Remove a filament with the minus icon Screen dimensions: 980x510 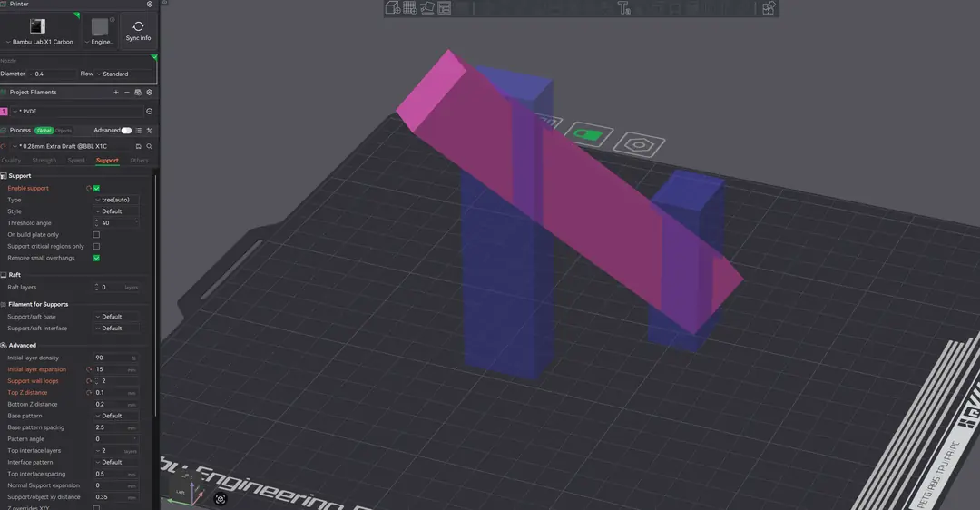click(x=127, y=92)
